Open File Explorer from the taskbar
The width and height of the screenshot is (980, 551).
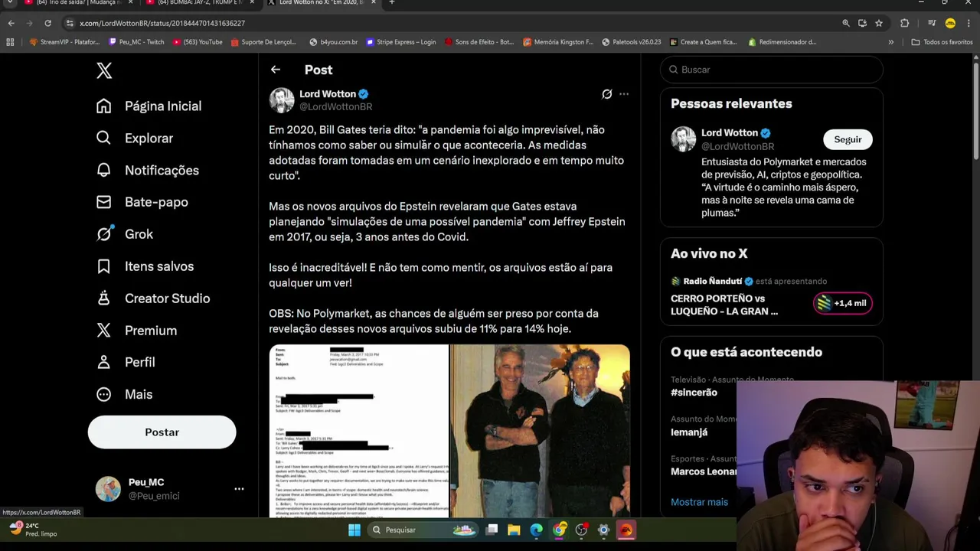coord(514,530)
